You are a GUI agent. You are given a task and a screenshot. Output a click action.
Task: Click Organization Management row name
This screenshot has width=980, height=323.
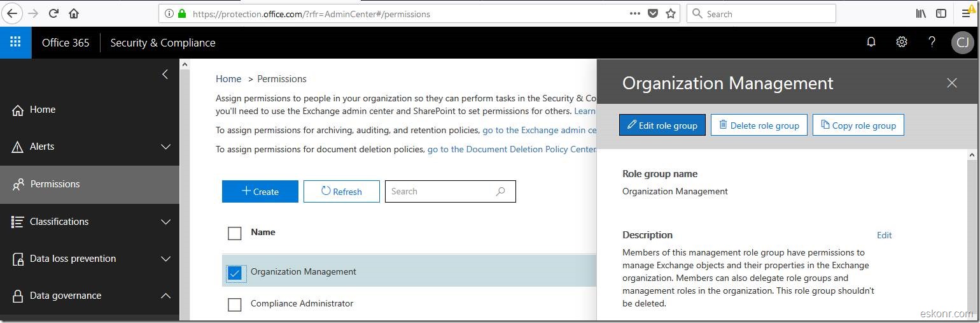304,271
